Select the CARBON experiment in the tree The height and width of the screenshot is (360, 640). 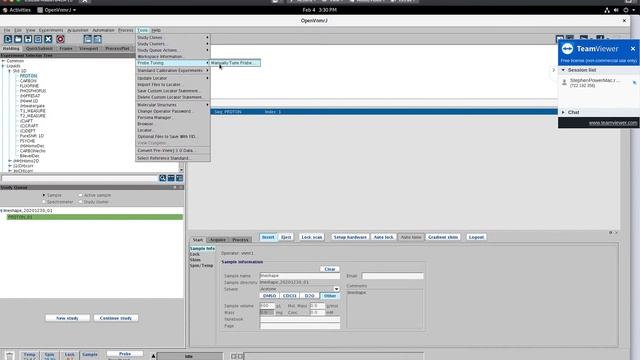28,81
